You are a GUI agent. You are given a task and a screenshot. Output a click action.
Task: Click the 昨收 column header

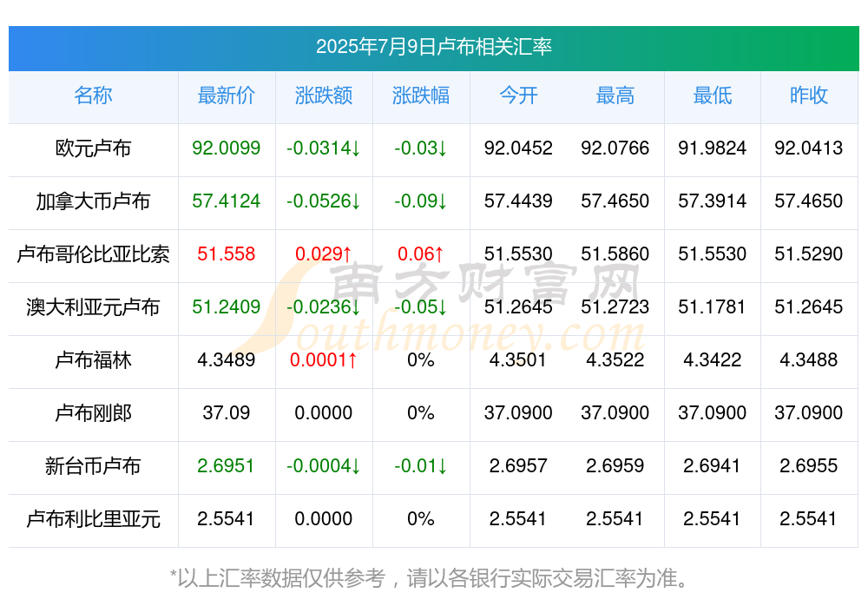tap(809, 96)
